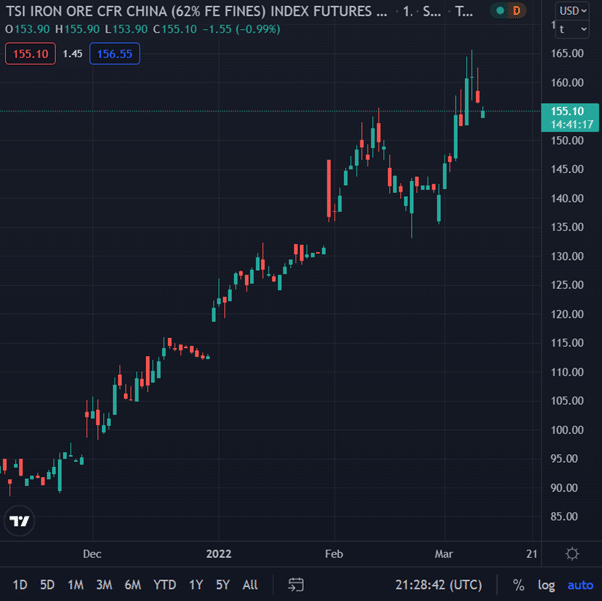Open the USD currency dropdown
This screenshot has width=602, height=601.
coord(573,11)
